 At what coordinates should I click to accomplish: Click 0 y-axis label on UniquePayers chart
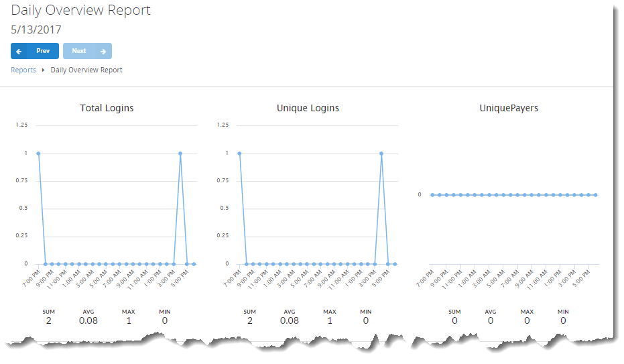(420, 195)
